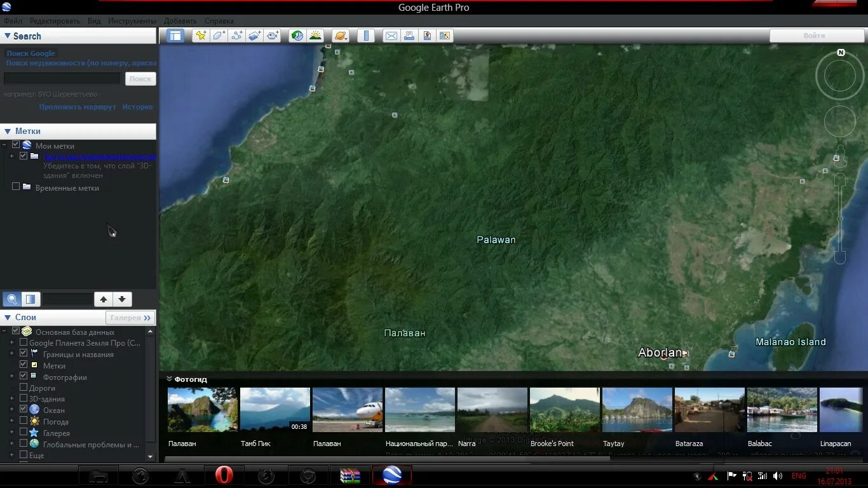Open the Вид menu

click(94, 21)
